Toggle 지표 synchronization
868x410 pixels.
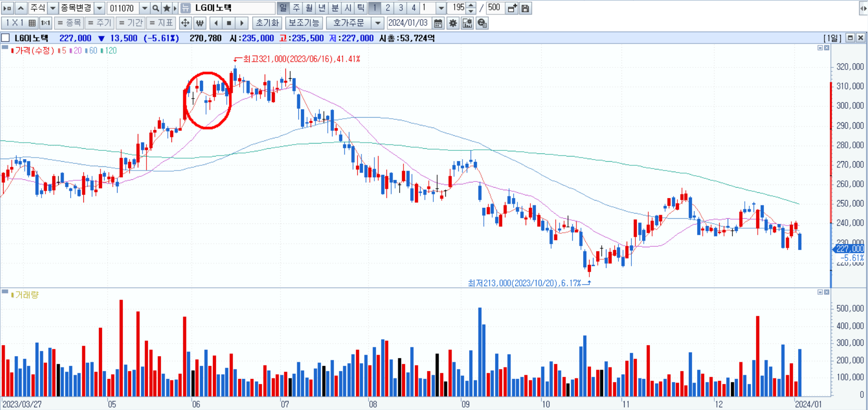tap(161, 23)
